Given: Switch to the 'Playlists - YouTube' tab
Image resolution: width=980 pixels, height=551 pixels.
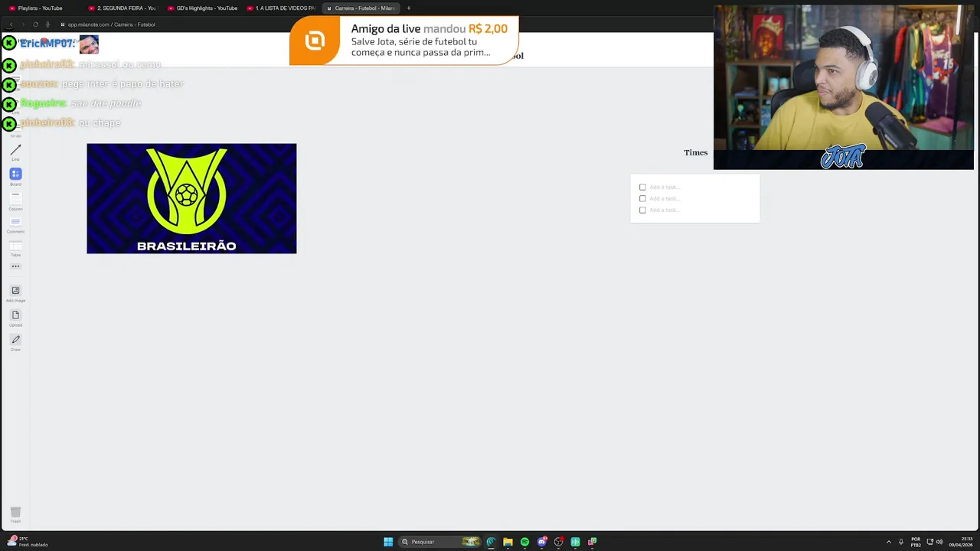Looking at the screenshot, I should coord(40,8).
